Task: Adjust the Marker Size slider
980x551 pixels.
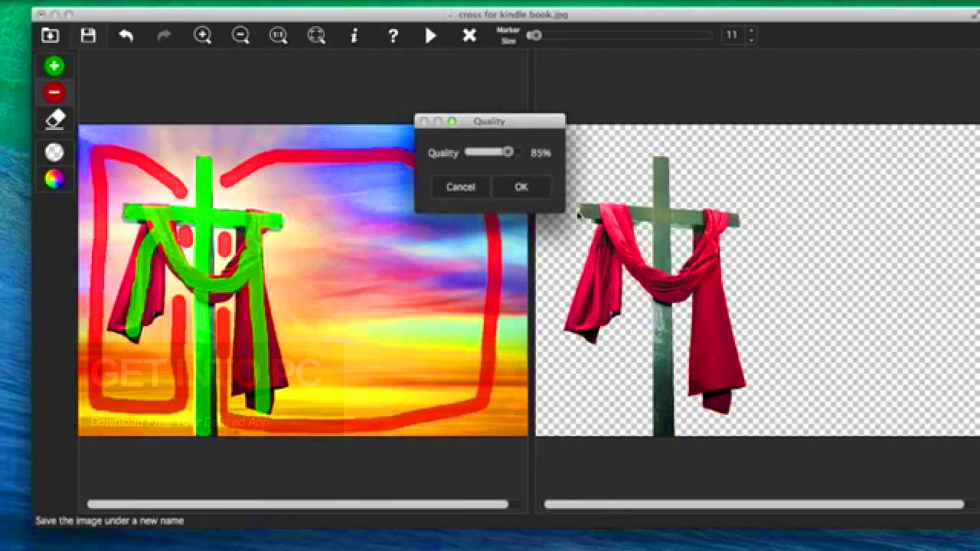Action: tap(620, 35)
